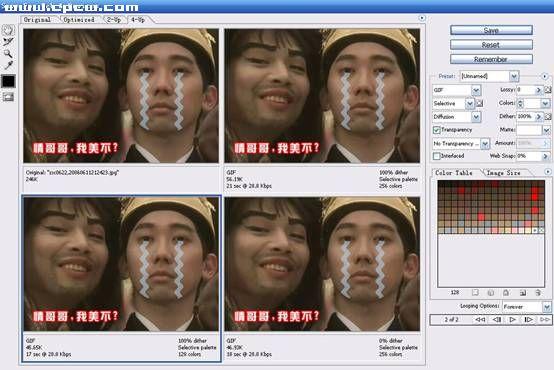Delete selected color trash icon
554x370 pixels.
click(x=538, y=293)
